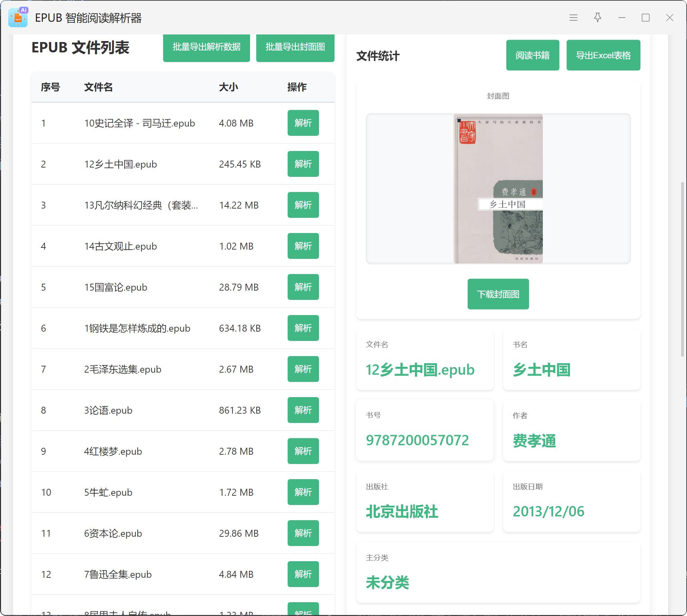Maximize the application window
This screenshot has width=687, height=616.
point(646,18)
